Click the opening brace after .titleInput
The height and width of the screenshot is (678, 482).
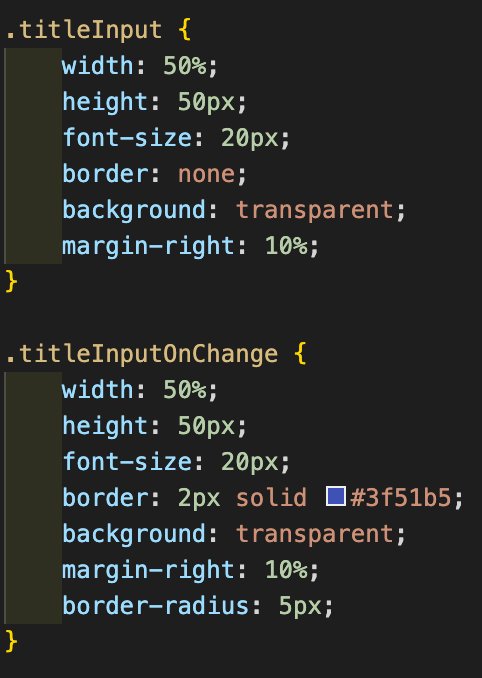[x=185, y=31]
